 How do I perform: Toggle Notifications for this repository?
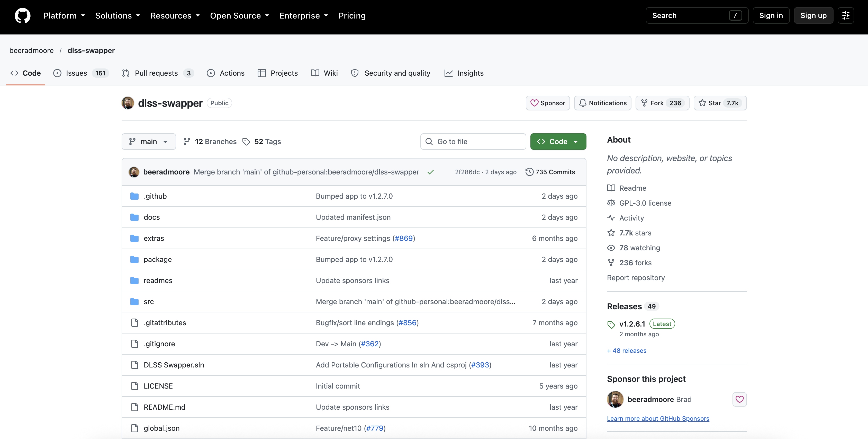coord(602,103)
